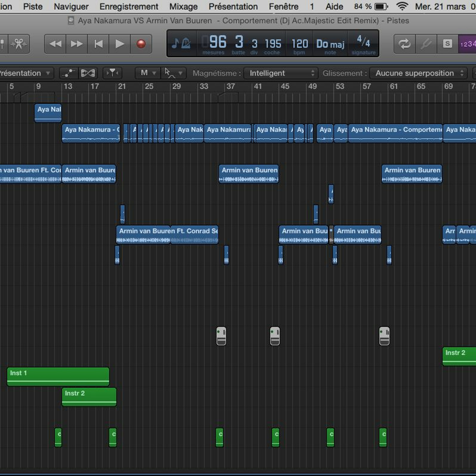476x476 pixels.
Task: Toggle the count-in 1234 button
Action: click(467, 44)
